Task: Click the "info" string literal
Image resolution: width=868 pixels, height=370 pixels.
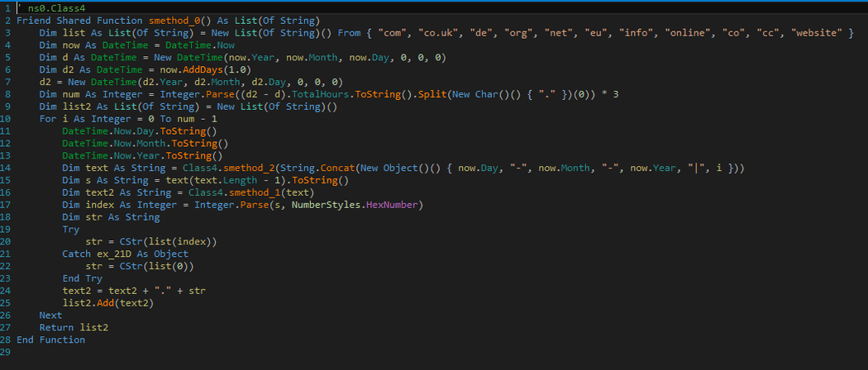Action: pos(637,33)
